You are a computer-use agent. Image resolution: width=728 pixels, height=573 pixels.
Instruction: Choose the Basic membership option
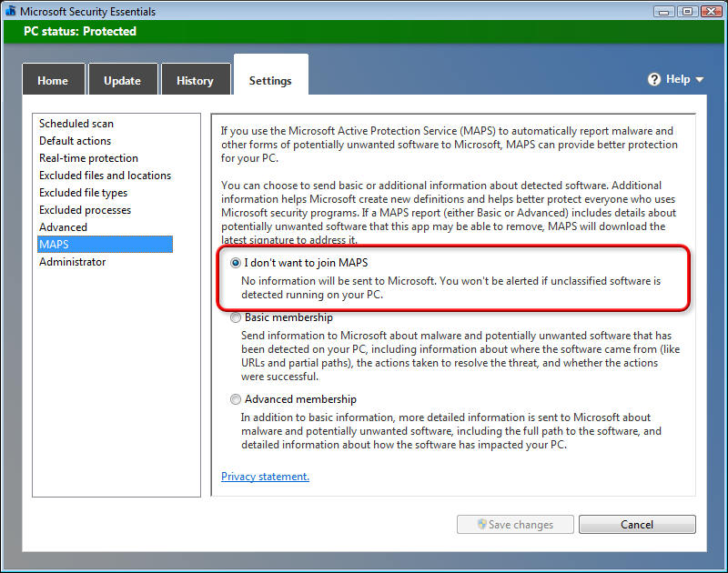tap(237, 318)
